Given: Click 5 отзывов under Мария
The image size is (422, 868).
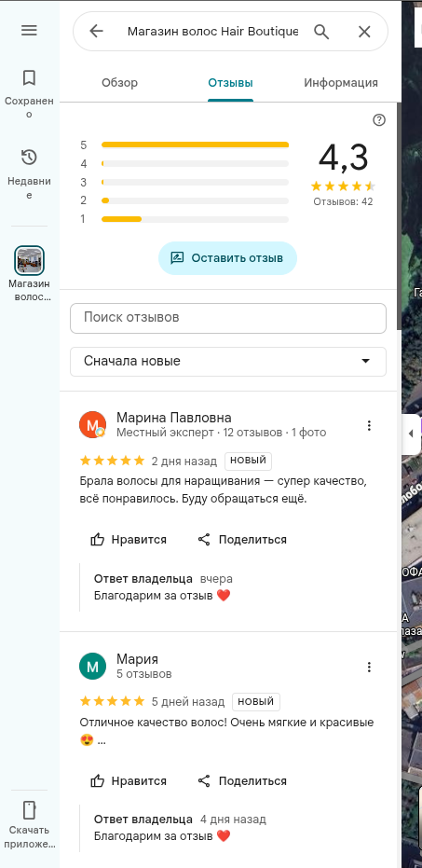Looking at the screenshot, I should (143, 674).
